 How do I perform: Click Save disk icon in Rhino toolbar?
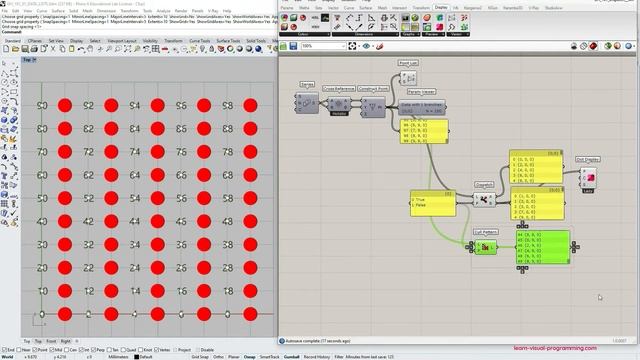point(24,49)
